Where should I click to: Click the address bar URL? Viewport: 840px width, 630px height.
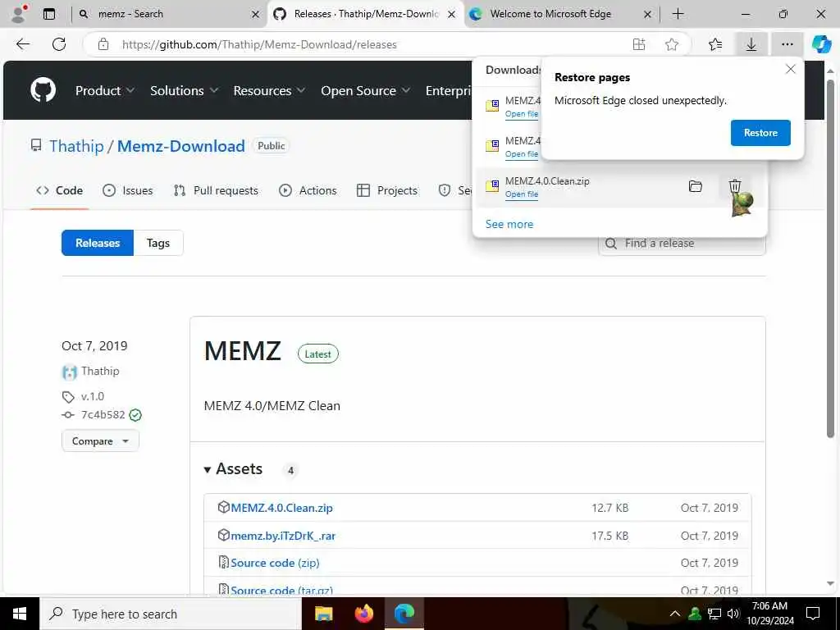[259, 44]
